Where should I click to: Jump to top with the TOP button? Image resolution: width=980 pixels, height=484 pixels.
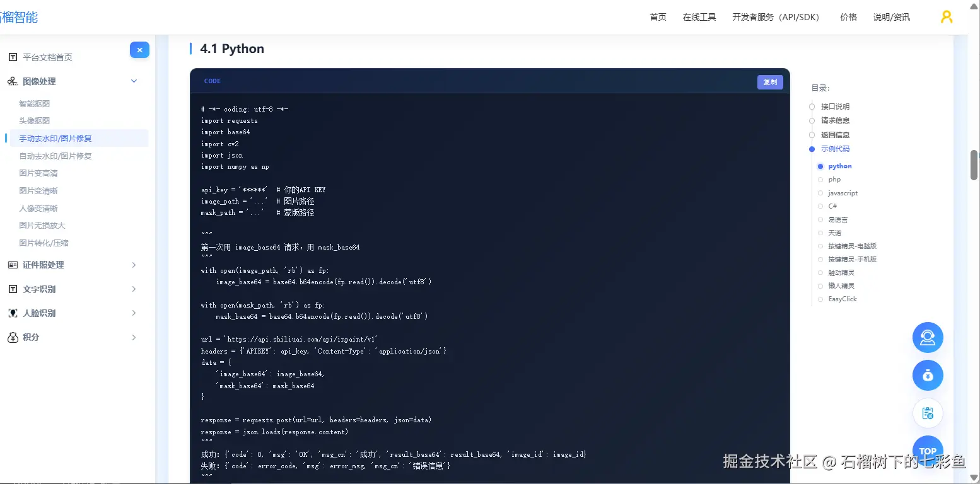928,451
